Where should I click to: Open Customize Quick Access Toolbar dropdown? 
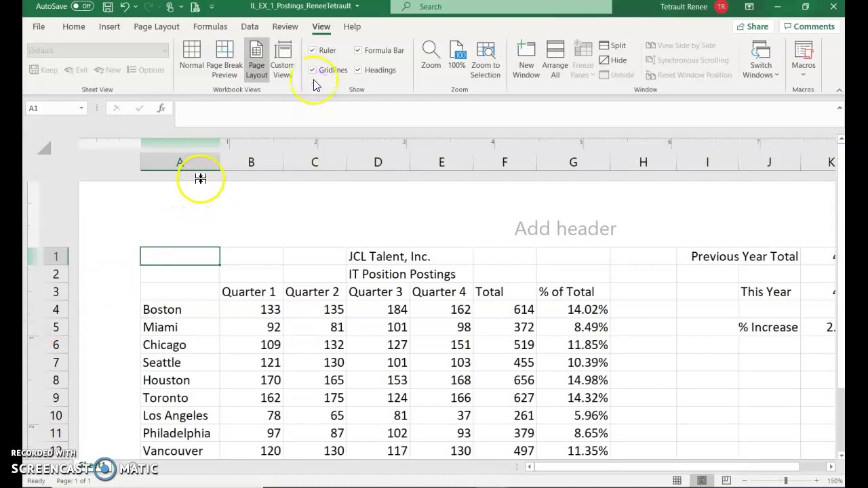[x=212, y=7]
